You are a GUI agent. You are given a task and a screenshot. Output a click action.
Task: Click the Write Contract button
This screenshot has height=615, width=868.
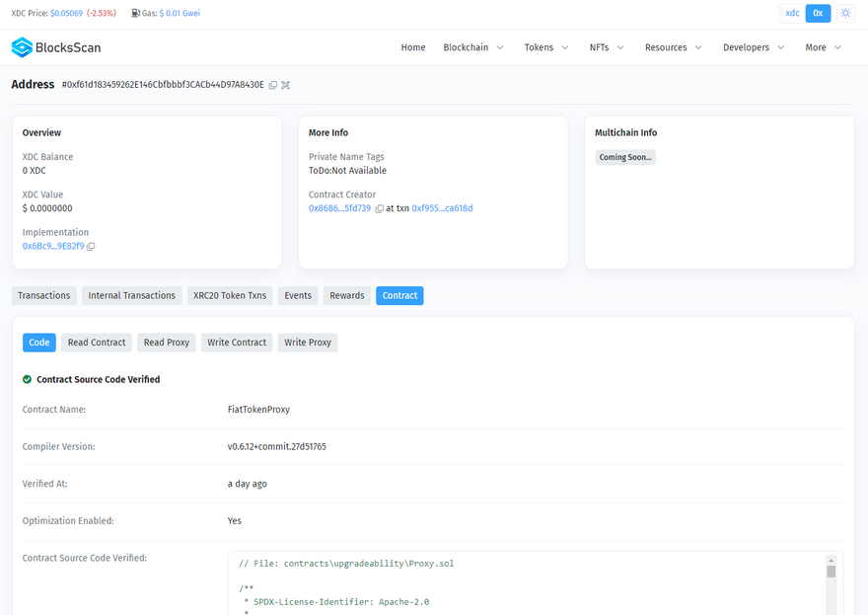click(237, 343)
